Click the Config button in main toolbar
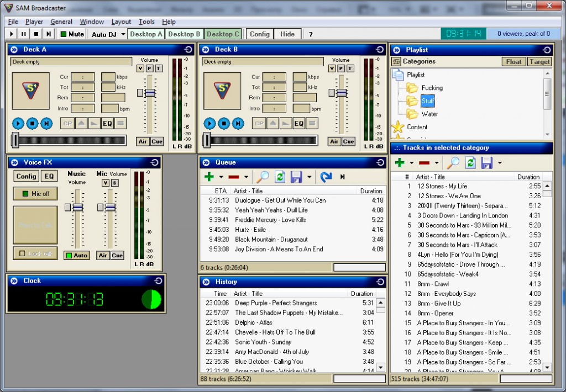 coord(260,34)
